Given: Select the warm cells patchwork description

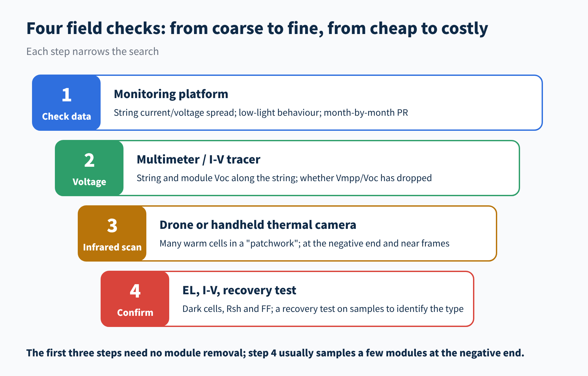Looking at the screenshot, I should pyautogui.click(x=304, y=243).
